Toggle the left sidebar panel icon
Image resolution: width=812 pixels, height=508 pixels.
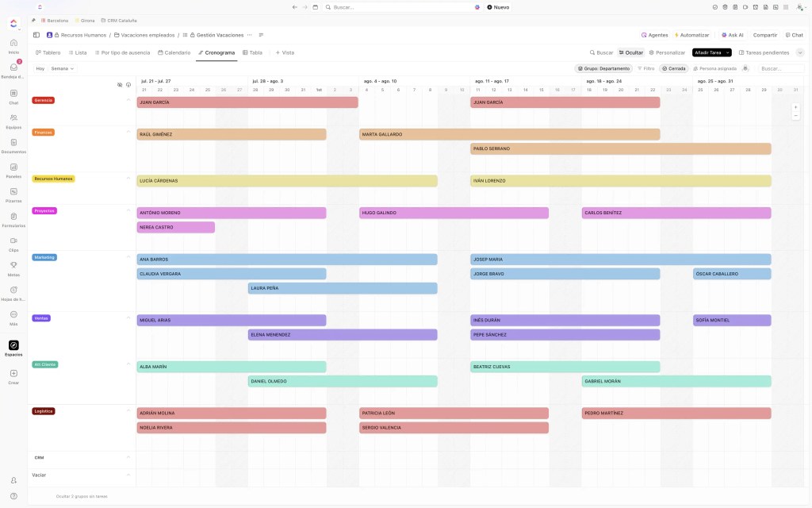(36, 35)
